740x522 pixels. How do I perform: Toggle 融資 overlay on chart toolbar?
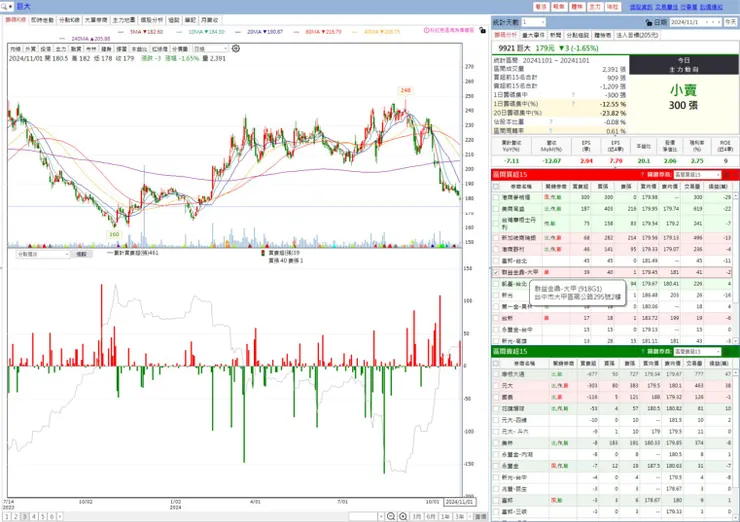click(76, 49)
